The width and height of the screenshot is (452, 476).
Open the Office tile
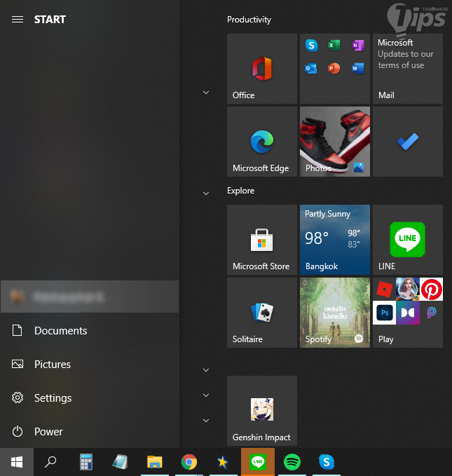[262, 69]
